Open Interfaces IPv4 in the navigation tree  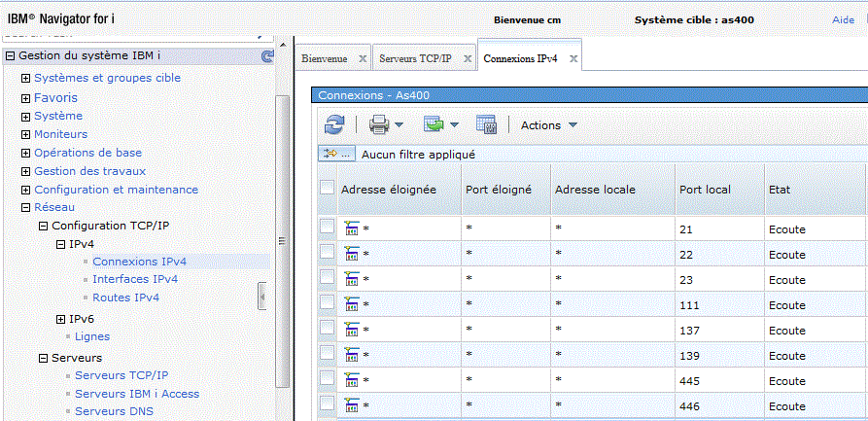point(135,279)
